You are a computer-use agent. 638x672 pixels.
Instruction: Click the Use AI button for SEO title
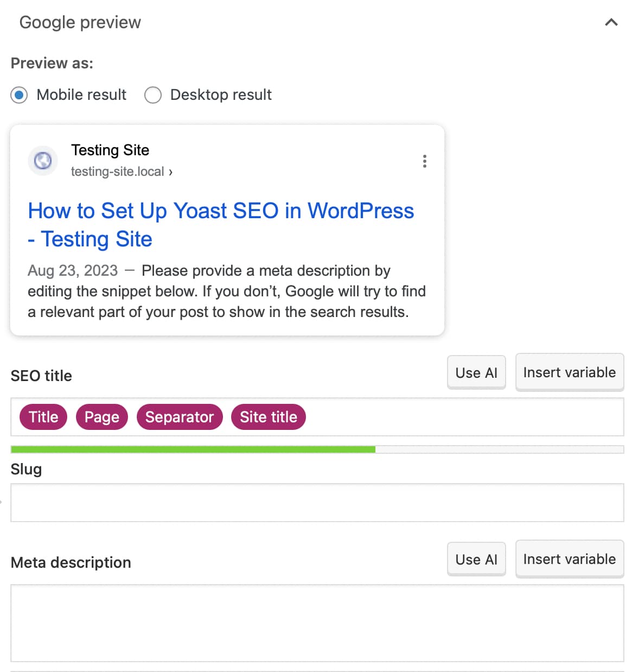point(476,372)
